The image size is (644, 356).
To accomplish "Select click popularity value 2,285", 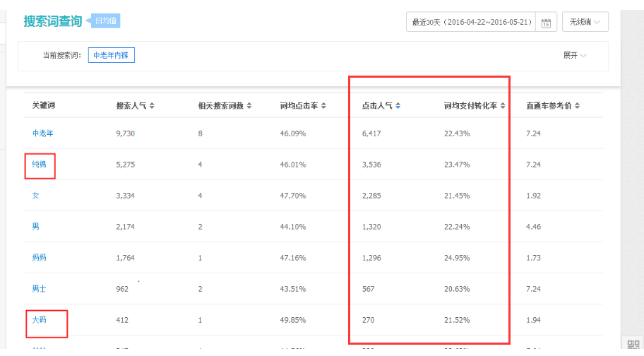I will (371, 196).
